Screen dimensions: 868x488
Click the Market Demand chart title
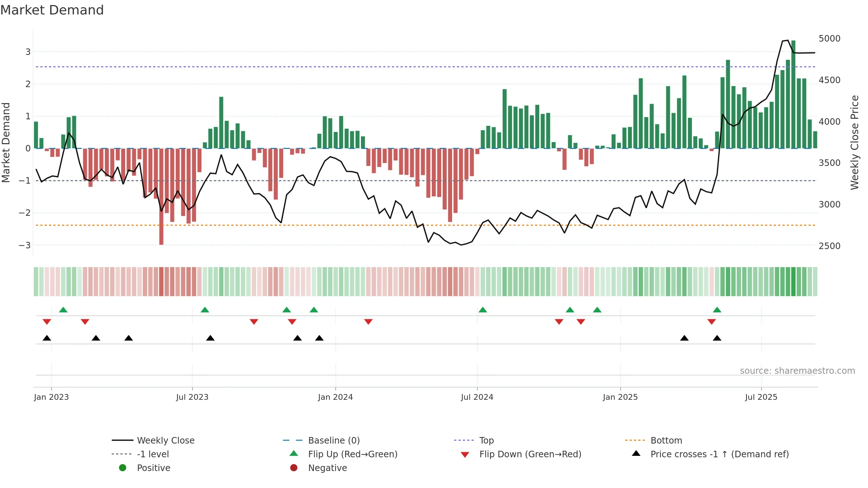coord(52,10)
